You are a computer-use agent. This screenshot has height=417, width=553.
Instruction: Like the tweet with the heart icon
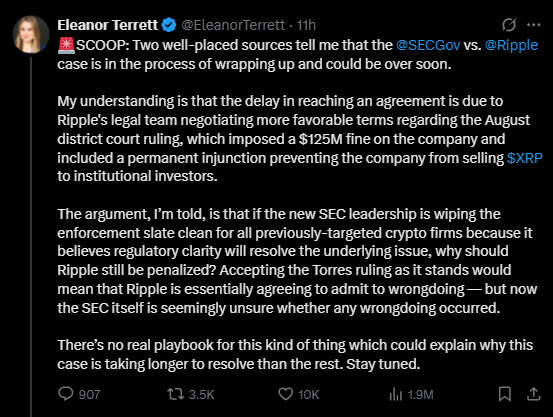(x=286, y=394)
